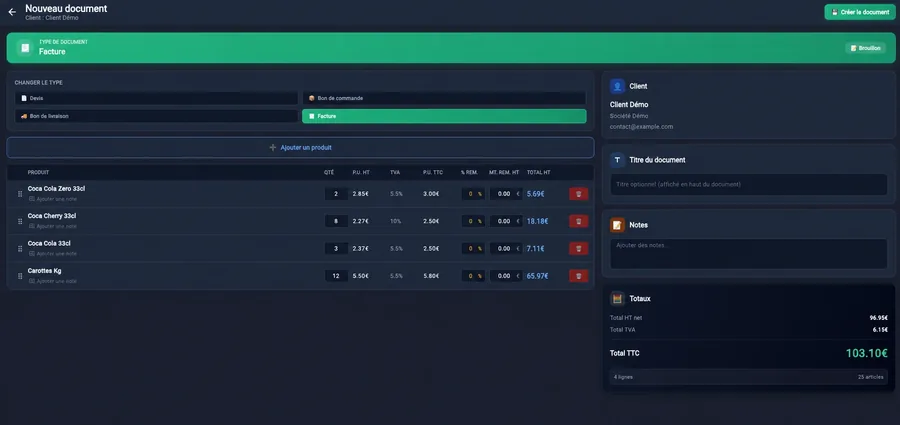Viewport: 900px width, 425px height.
Task: Click the Total HT net 96.95€ value
Action: pyautogui.click(x=878, y=318)
